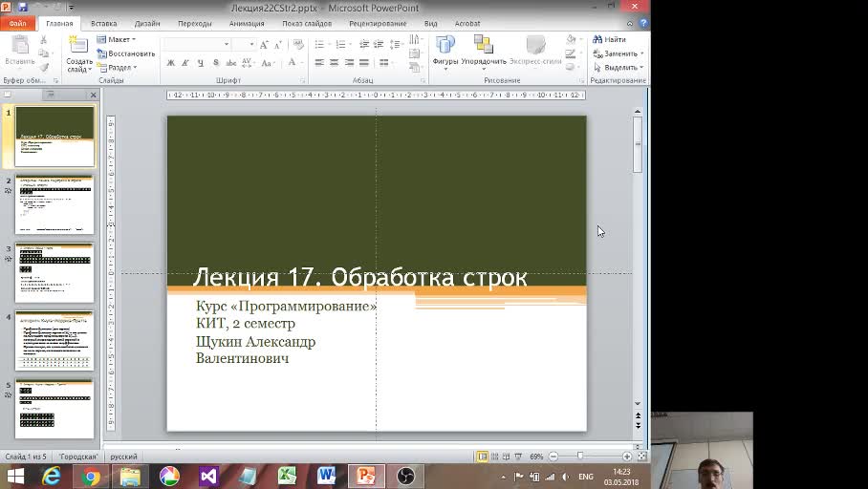The height and width of the screenshot is (489, 868).
Task: Click the Create Slide icon
Action: point(78,45)
